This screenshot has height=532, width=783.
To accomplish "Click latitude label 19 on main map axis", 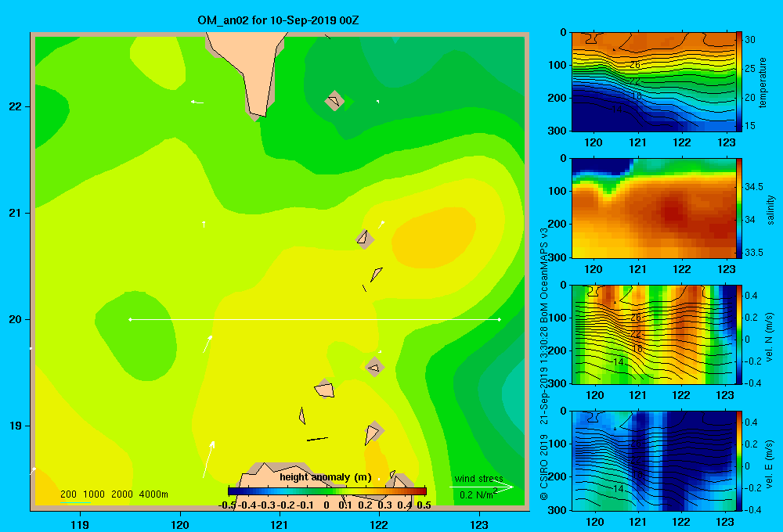I will point(16,426).
